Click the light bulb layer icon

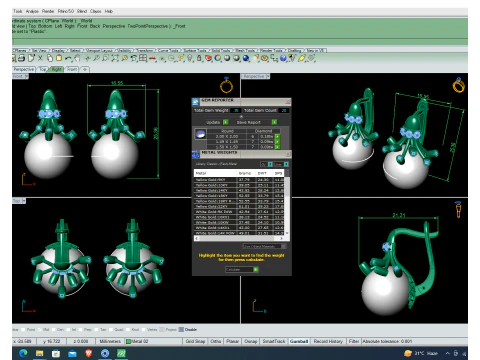[x=190, y=58]
